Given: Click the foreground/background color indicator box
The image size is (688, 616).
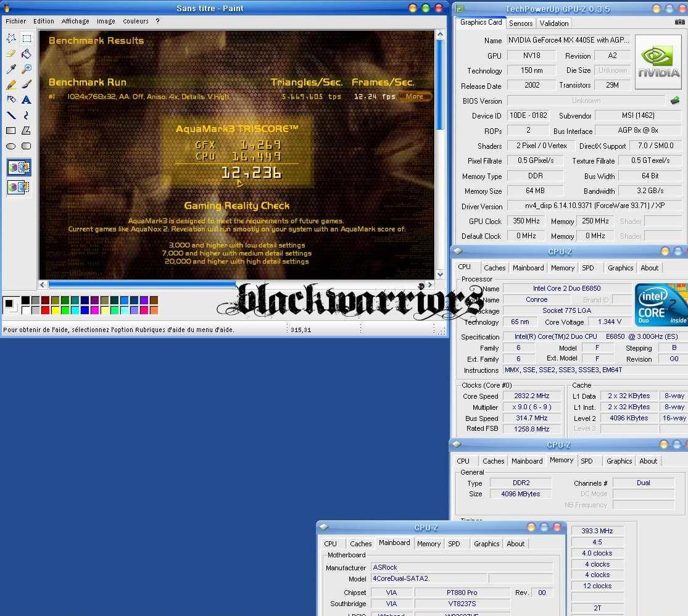Looking at the screenshot, I should (10, 305).
